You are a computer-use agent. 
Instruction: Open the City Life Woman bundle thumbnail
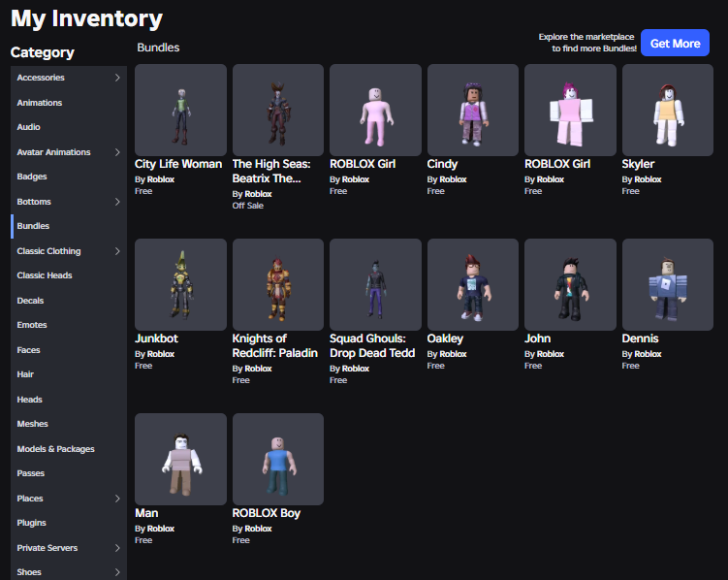point(180,110)
